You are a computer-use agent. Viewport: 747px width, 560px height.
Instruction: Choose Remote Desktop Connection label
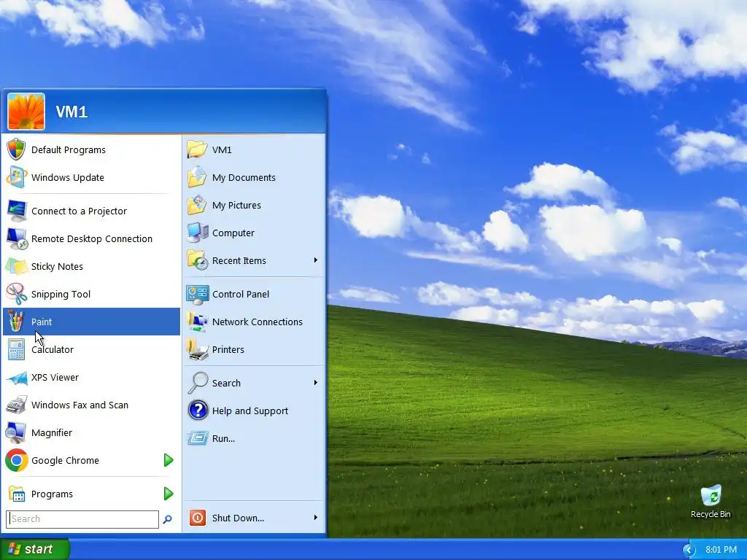tap(92, 238)
